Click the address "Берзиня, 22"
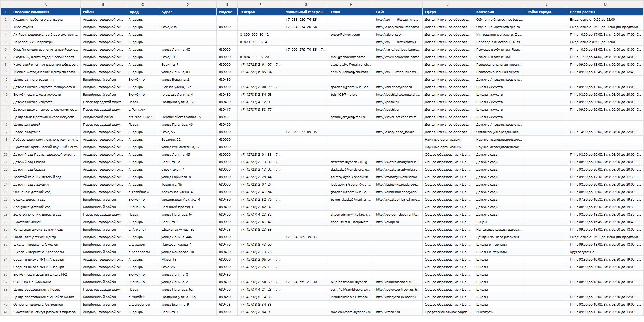This screenshot has width=644, height=322. point(188,140)
